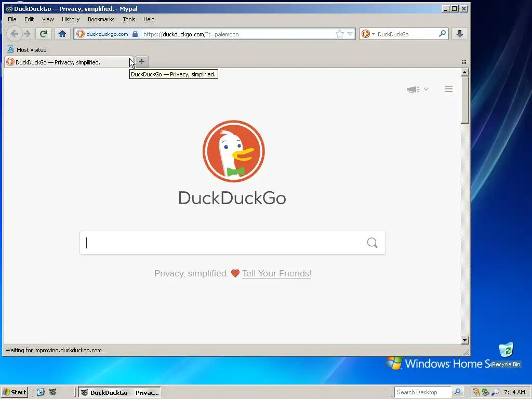Open the Home page button
This screenshot has height=399, width=532.
pyautogui.click(x=62, y=34)
